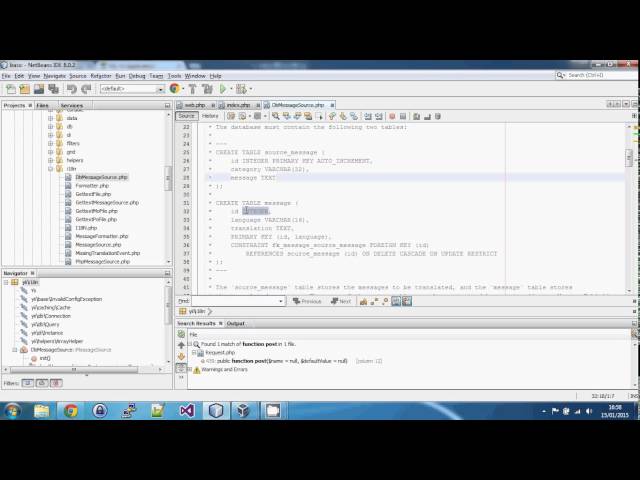
Task: Click refresh search icon in Search Results
Action: tap(181, 334)
